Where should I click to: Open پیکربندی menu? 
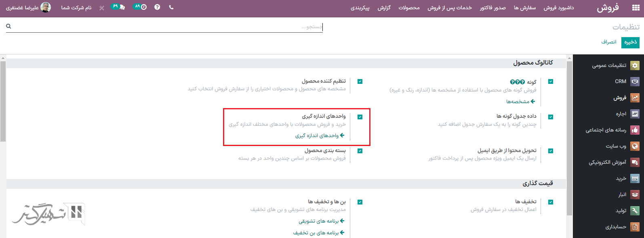360,8
